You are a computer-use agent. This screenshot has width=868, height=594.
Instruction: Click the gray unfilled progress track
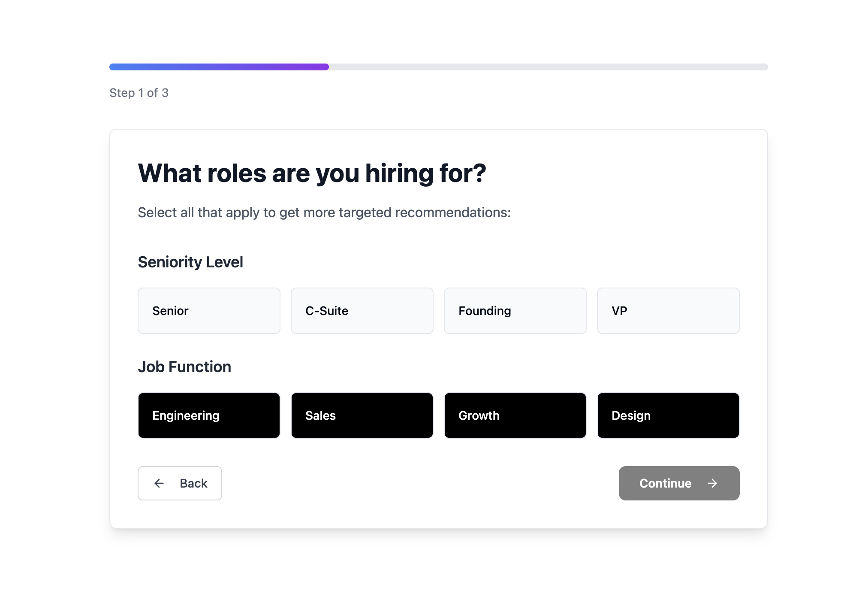point(549,67)
